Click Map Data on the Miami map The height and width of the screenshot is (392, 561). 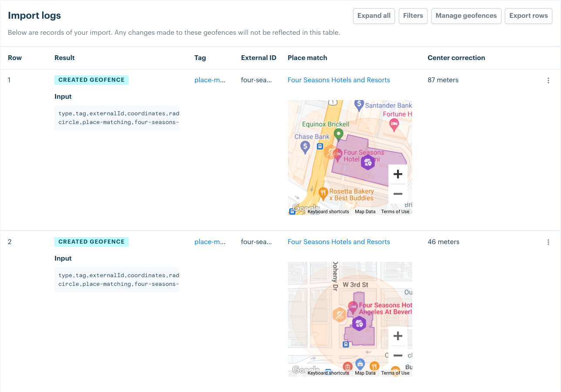[x=365, y=212]
